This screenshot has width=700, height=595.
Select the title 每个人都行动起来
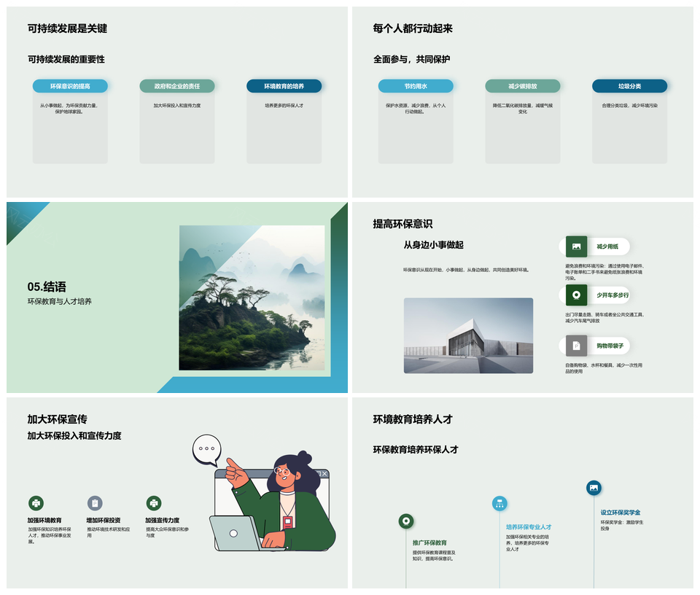413,28
